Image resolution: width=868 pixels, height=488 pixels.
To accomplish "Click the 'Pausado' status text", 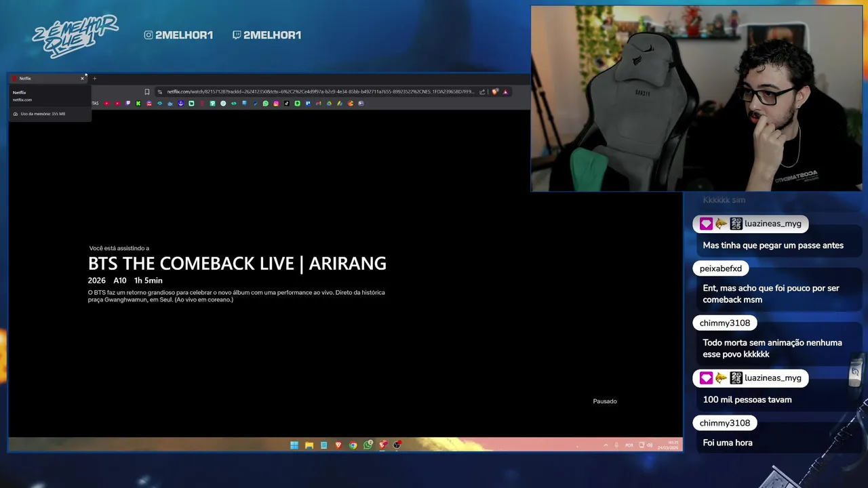I will click(x=605, y=401).
